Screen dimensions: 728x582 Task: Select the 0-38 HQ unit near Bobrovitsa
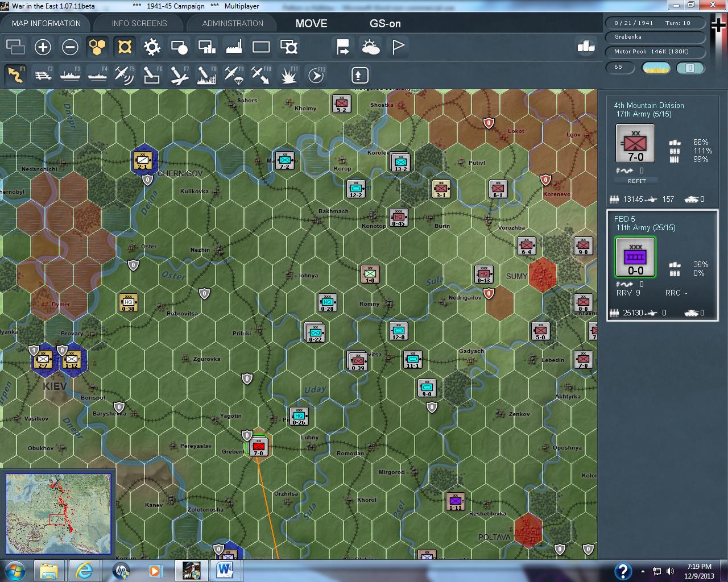point(128,302)
